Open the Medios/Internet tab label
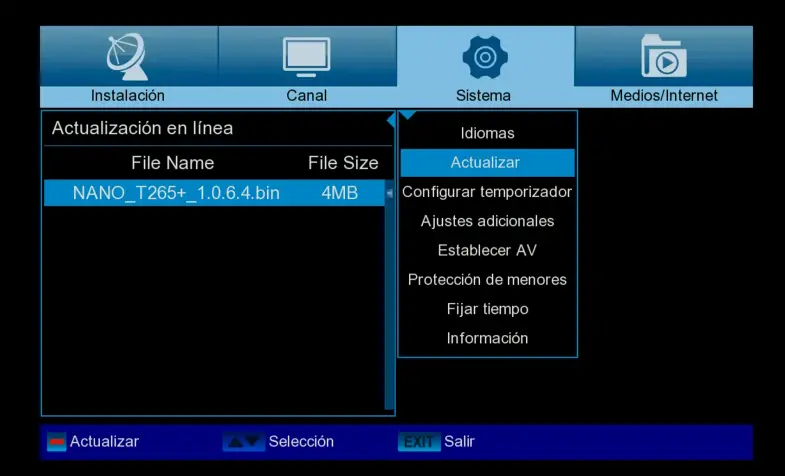Viewport: 785px width, 476px height. coord(664,96)
